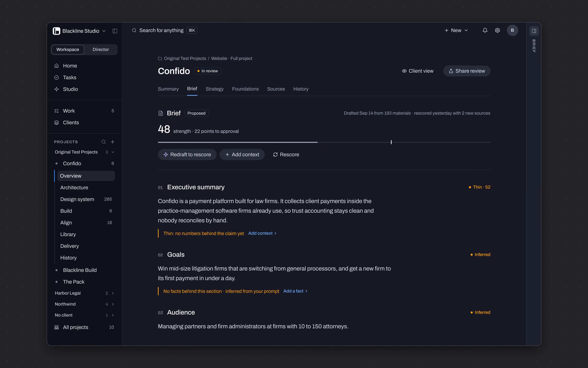This screenshot has height=368, width=588.
Task: Click the plus icon on Add context button
Action: [x=227, y=155]
